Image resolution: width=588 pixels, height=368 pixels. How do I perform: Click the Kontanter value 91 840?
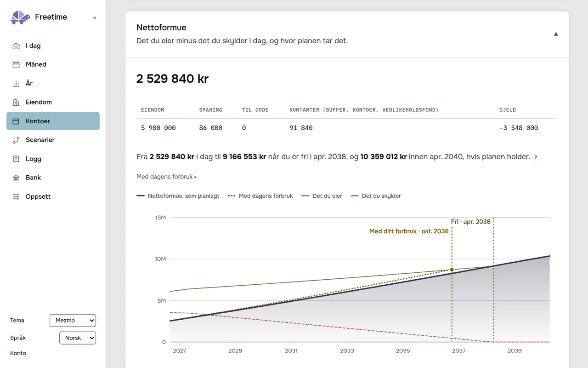pyautogui.click(x=301, y=128)
